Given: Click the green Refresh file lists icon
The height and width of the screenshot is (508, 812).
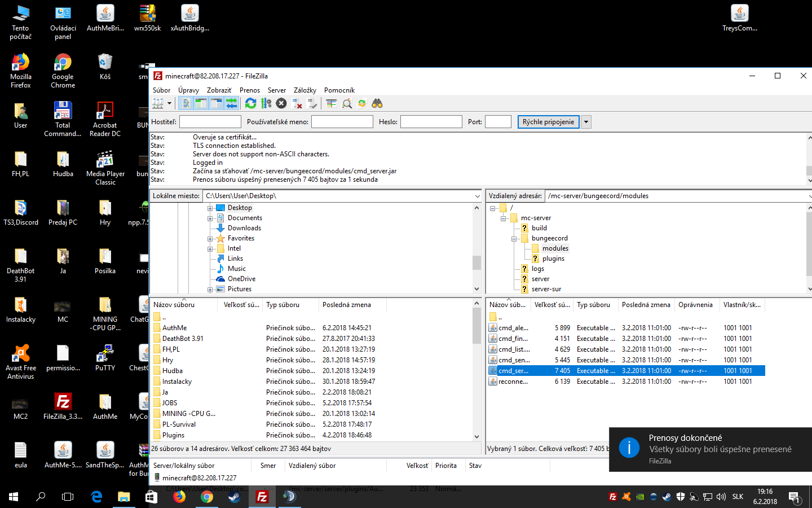Looking at the screenshot, I should 250,103.
